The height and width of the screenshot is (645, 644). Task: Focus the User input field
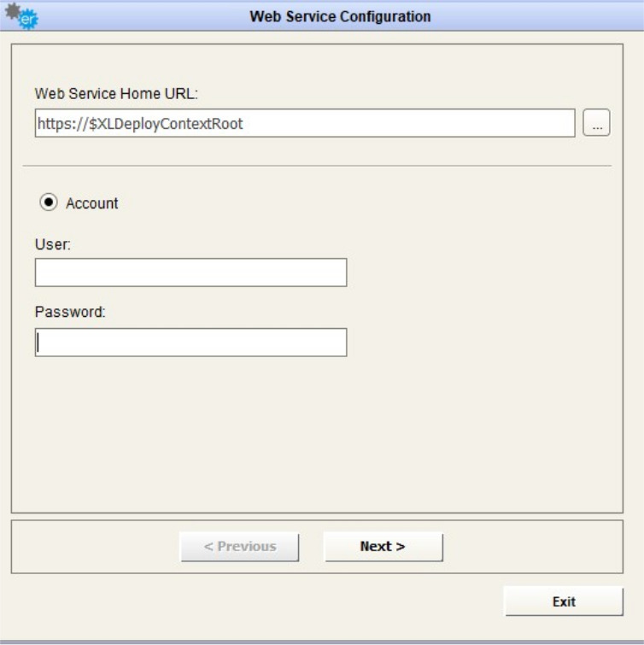pyautogui.click(x=190, y=273)
